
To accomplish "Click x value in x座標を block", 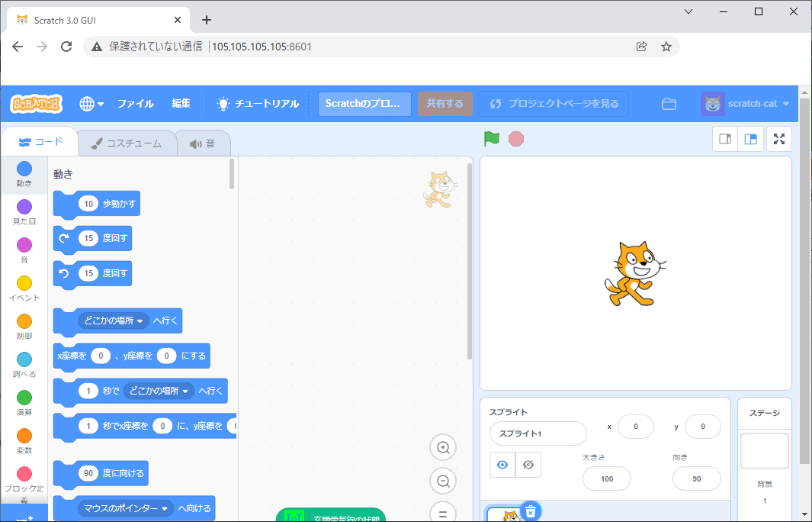I will click(101, 356).
